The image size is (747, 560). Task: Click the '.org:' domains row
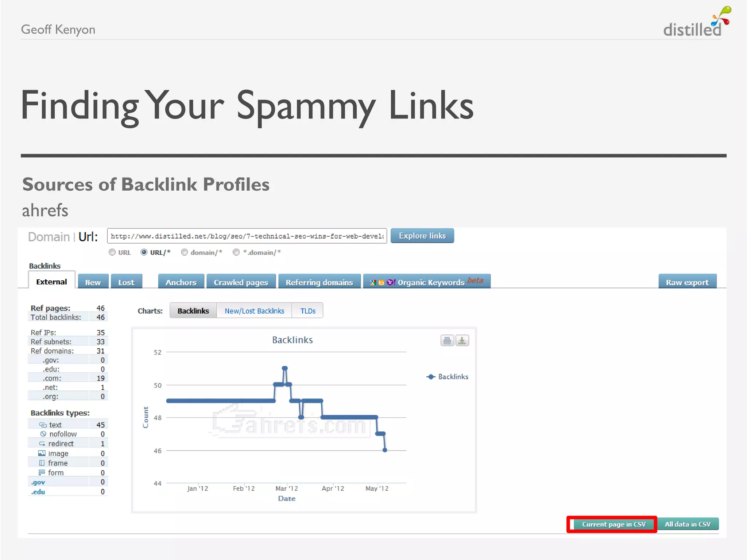[x=68, y=396]
